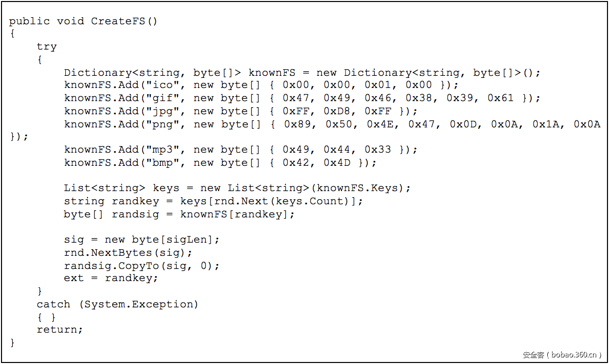Click the 0x4D byte value

pos(337,163)
